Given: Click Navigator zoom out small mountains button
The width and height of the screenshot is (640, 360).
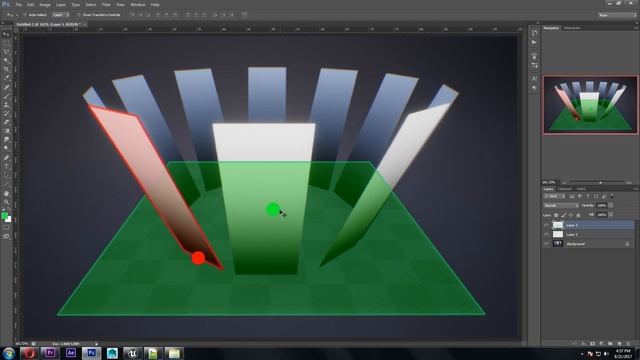Looking at the screenshot, I should click(x=564, y=182).
